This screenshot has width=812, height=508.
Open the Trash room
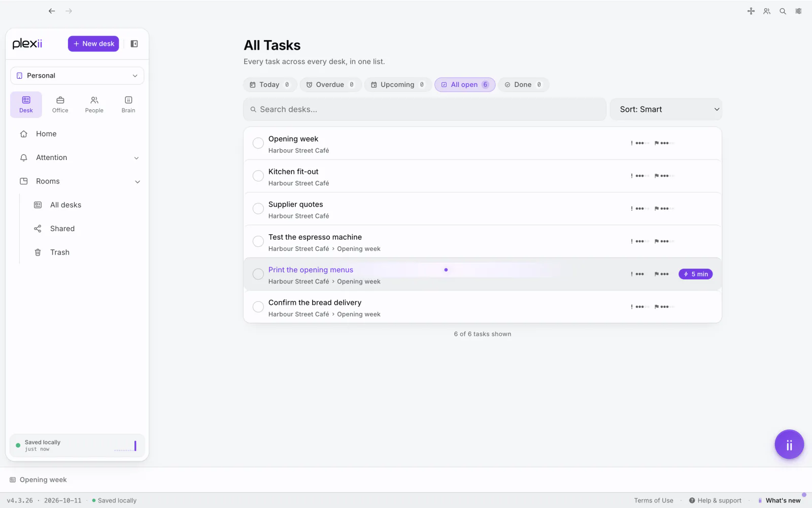click(x=85, y=252)
